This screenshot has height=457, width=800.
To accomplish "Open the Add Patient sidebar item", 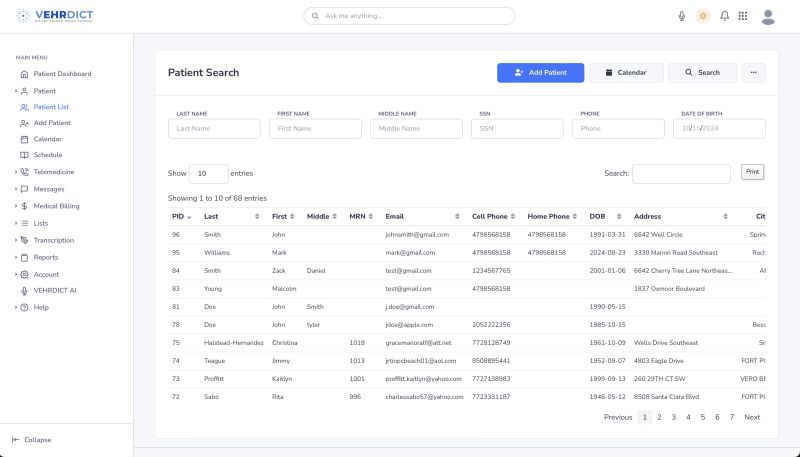I will [52, 123].
